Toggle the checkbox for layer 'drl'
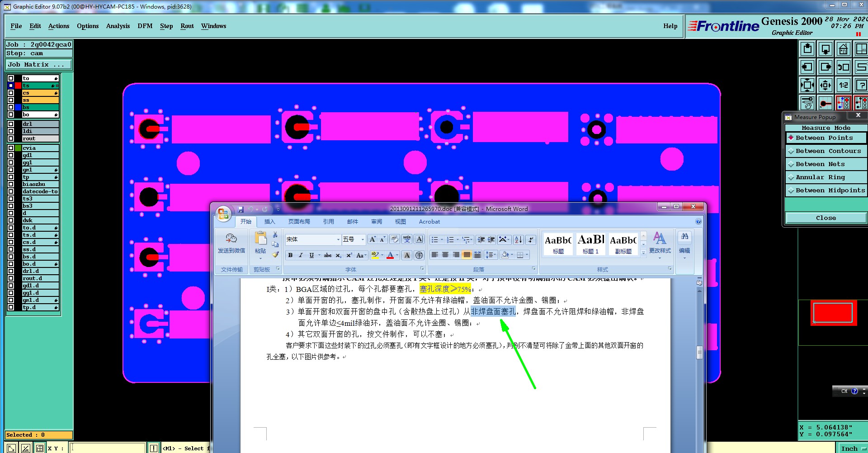This screenshot has height=453, width=868. pos(11,124)
